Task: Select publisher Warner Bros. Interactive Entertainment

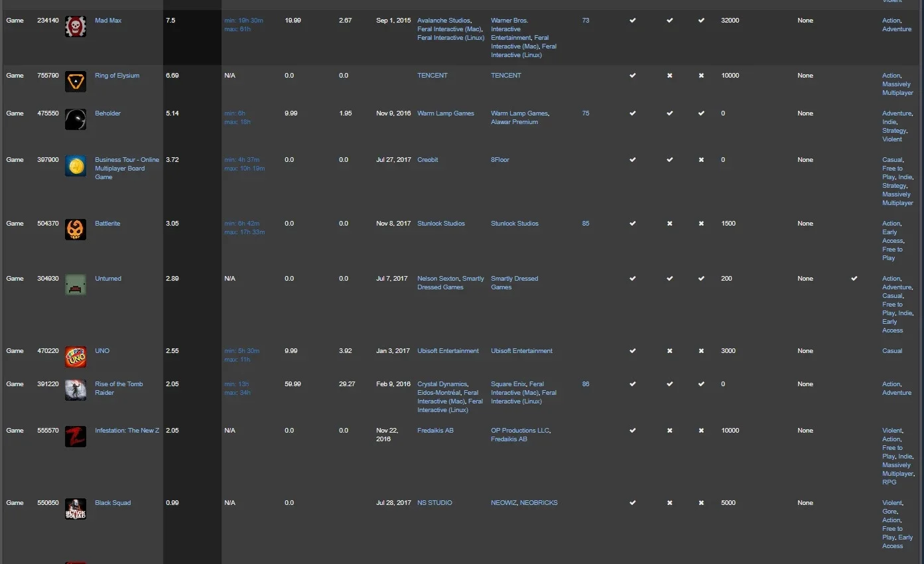Action: pos(511,29)
